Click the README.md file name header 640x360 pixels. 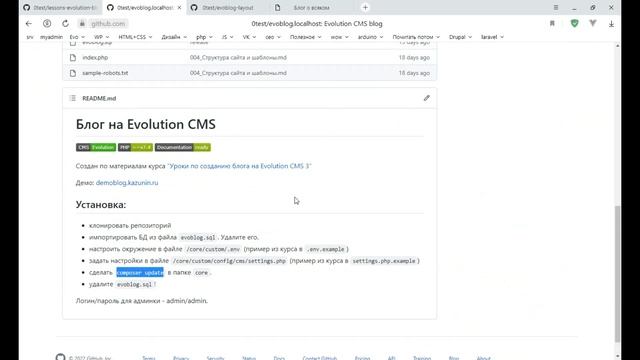point(99,98)
